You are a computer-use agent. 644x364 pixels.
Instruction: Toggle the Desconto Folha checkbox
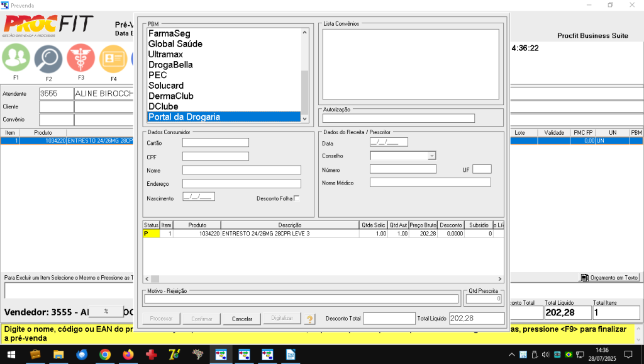(297, 198)
